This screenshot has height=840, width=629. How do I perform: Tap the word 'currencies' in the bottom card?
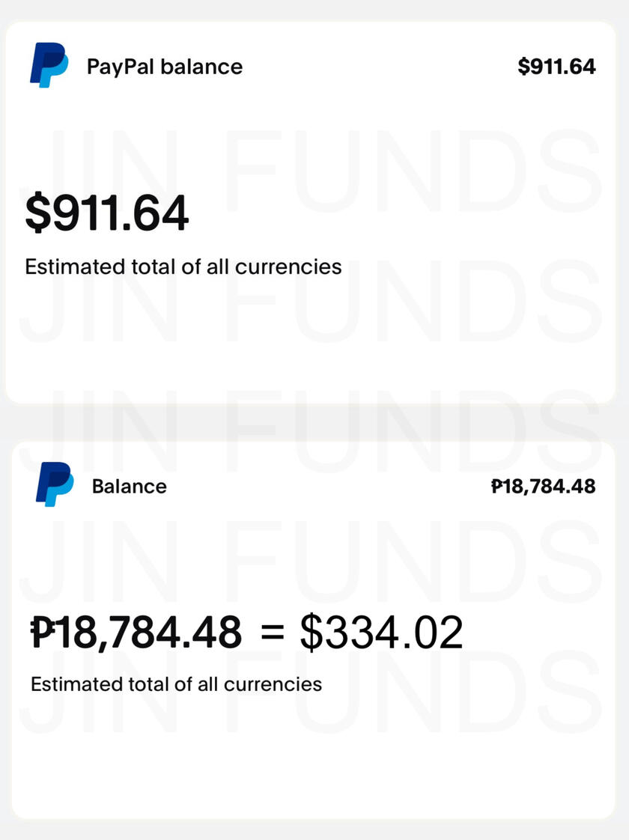[273, 684]
